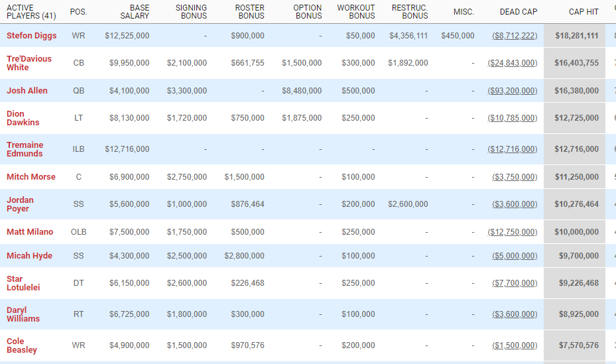The width and height of the screenshot is (616, 364).
Task: Select Star Lotulelei cap hit $9,226,468
Action: click(x=579, y=283)
